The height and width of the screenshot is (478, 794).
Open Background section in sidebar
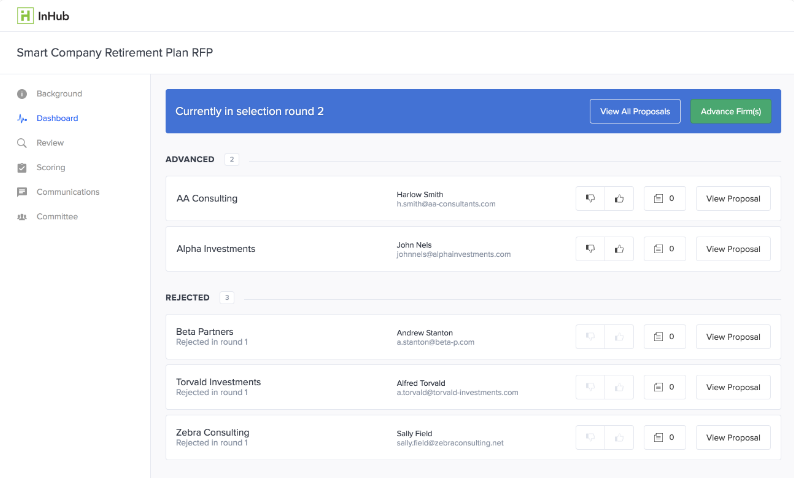tap(59, 94)
